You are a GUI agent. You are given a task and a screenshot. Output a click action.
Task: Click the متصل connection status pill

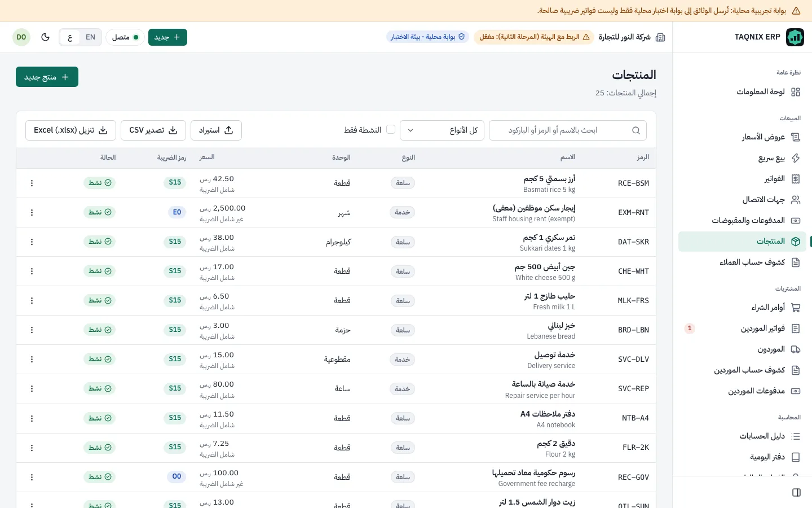coord(125,37)
